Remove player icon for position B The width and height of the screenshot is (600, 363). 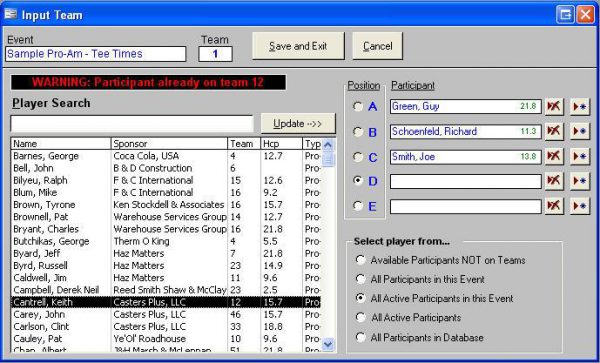click(x=554, y=132)
